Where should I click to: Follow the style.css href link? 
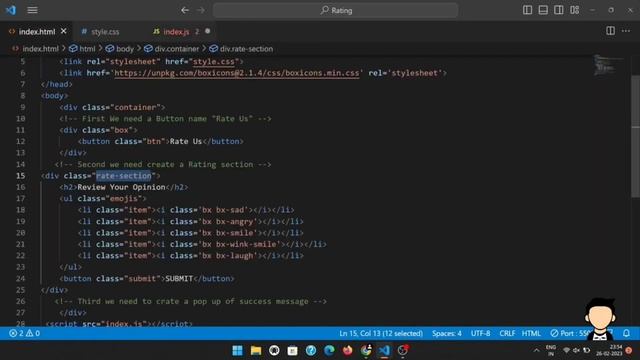tap(213, 62)
